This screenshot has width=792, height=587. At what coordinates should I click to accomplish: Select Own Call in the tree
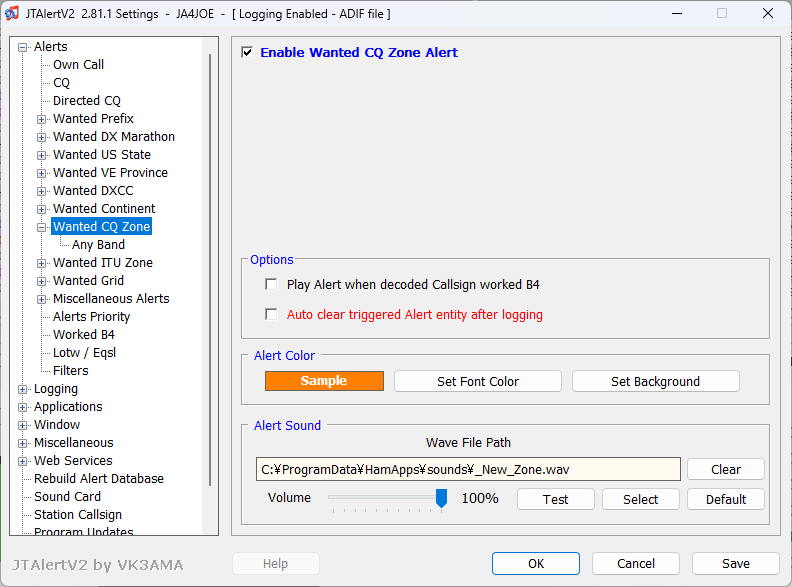point(78,65)
